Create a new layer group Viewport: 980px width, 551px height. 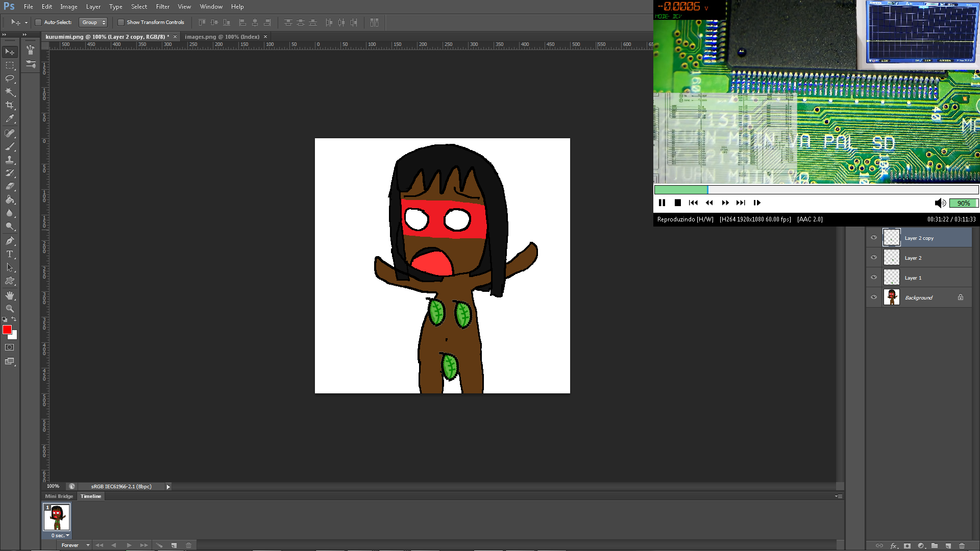(935, 545)
